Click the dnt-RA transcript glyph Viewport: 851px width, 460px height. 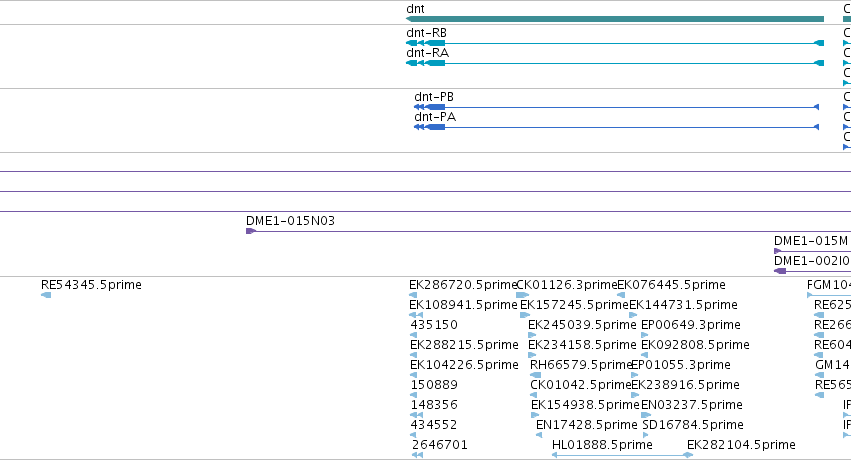[x=615, y=63]
